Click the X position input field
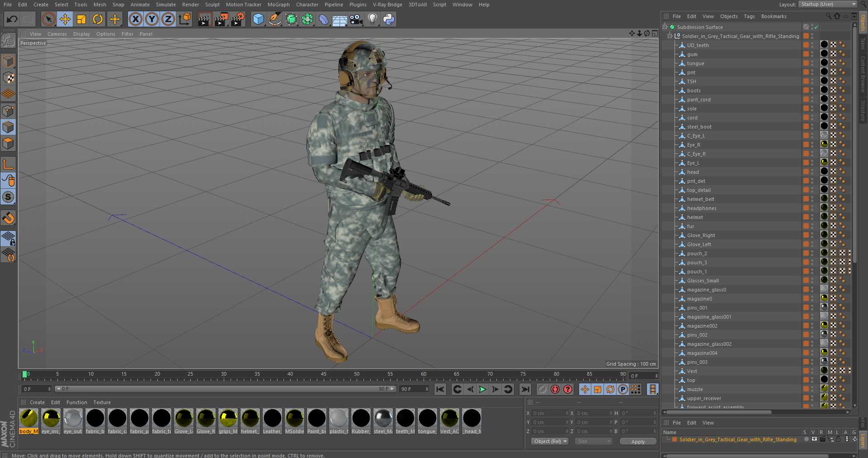Image resolution: width=868 pixels, height=458 pixels. pyautogui.click(x=549, y=413)
